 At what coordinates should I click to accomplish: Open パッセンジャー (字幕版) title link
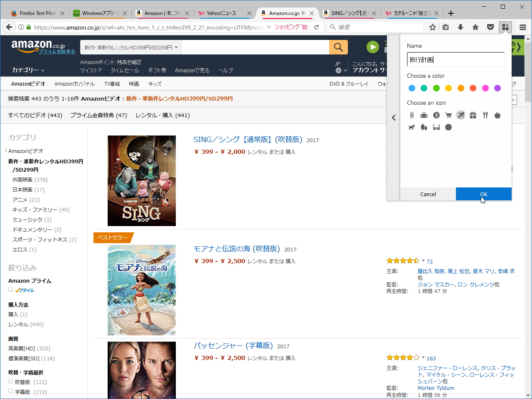click(233, 346)
